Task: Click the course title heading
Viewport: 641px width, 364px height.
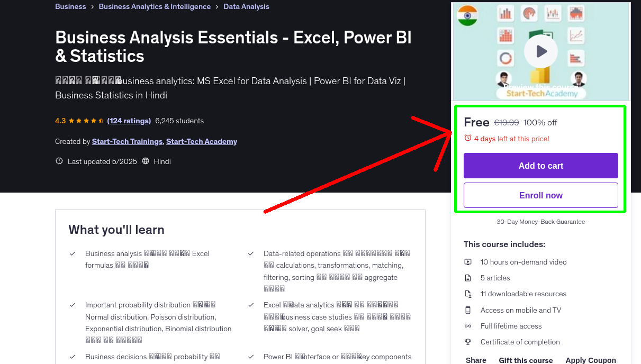Action: click(233, 47)
